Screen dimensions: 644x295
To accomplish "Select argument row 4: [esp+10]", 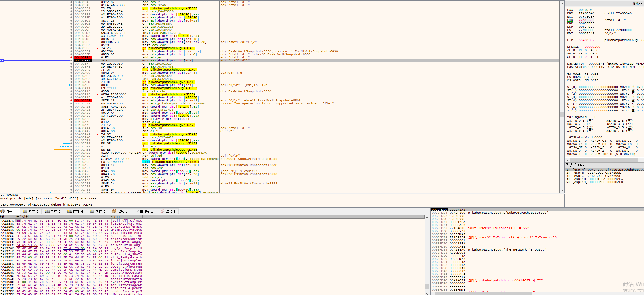I will 604,179.
